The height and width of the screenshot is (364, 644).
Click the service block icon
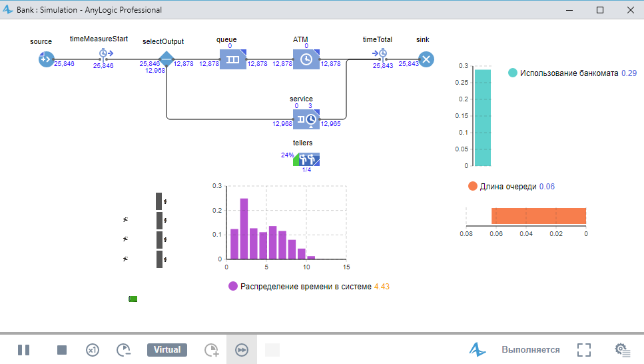coord(306,119)
